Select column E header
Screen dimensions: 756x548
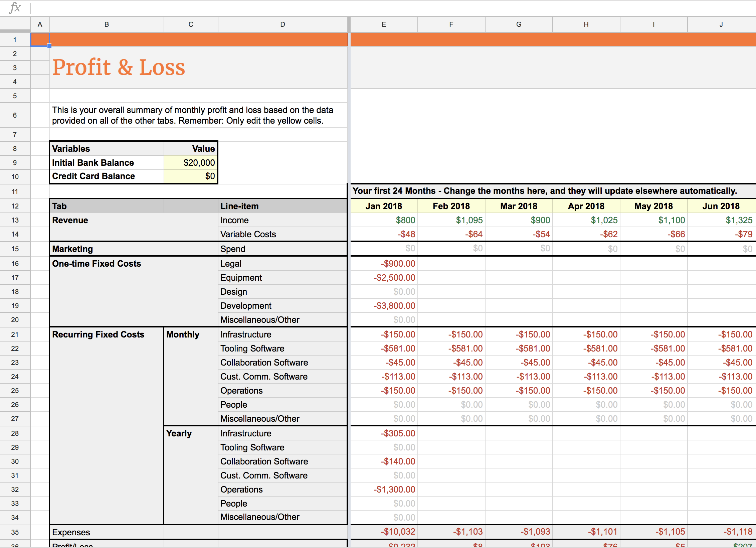click(384, 24)
